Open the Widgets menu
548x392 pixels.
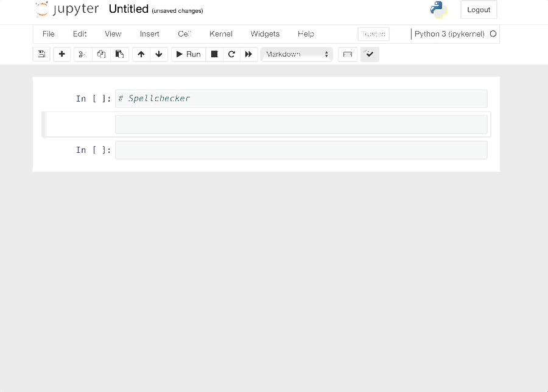click(265, 34)
